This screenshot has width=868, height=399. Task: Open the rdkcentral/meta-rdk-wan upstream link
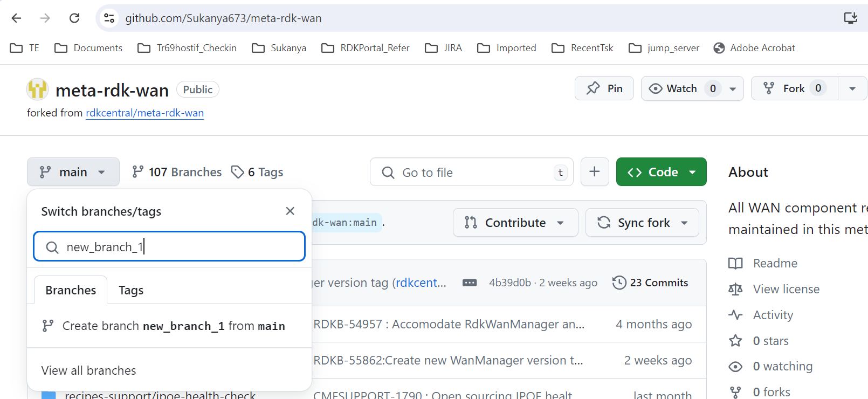point(144,113)
